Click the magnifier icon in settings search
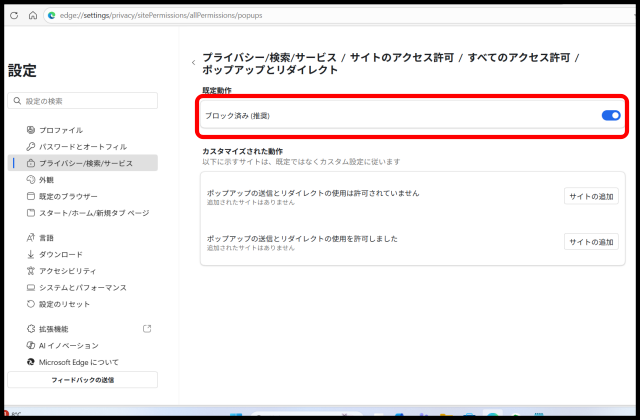640x420 pixels. pos(17,101)
